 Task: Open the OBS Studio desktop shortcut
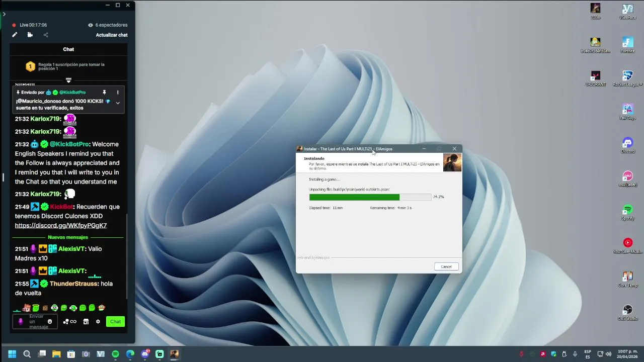pyautogui.click(x=627, y=312)
